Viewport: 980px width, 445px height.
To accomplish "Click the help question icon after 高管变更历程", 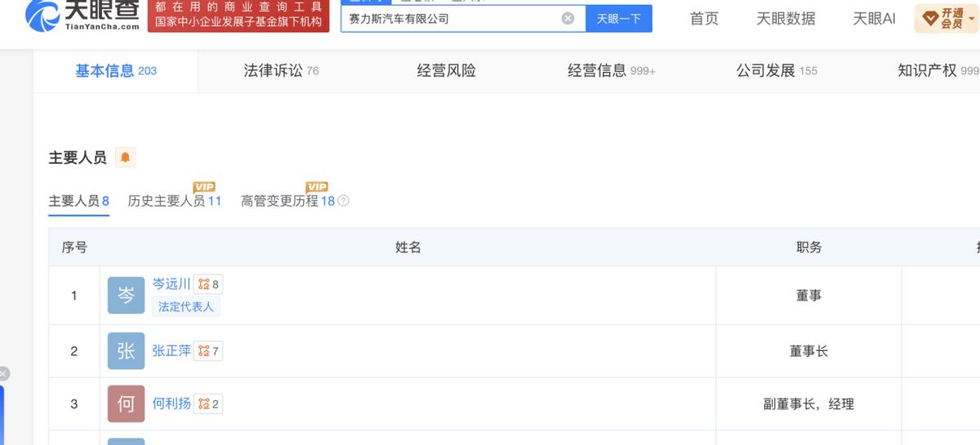I will point(343,201).
